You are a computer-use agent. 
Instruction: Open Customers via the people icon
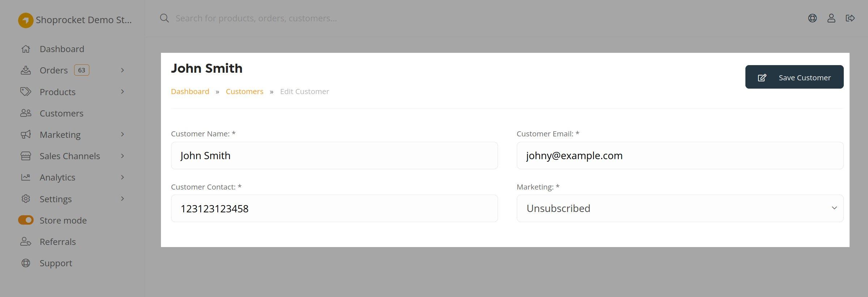(26, 113)
